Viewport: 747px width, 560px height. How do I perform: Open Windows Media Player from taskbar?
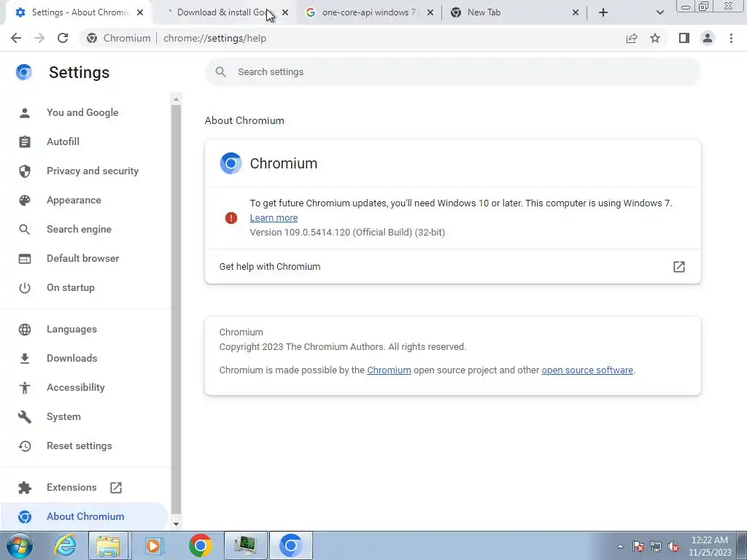pos(153,545)
